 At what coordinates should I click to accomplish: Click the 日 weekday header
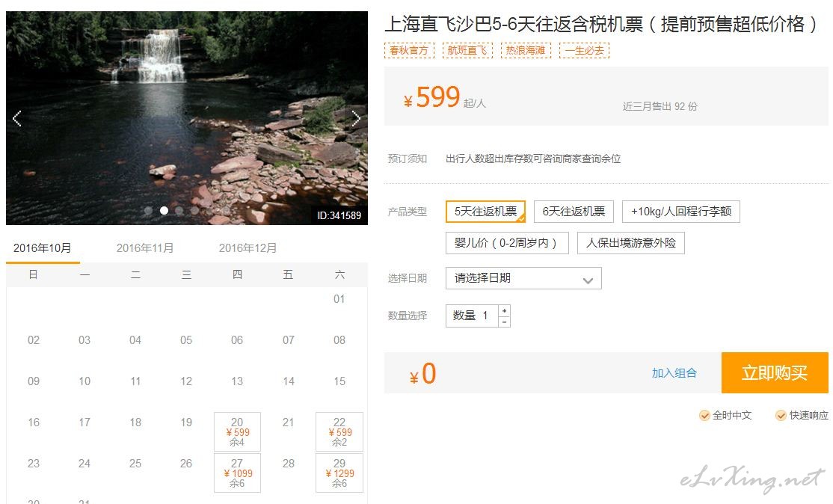pyautogui.click(x=33, y=274)
